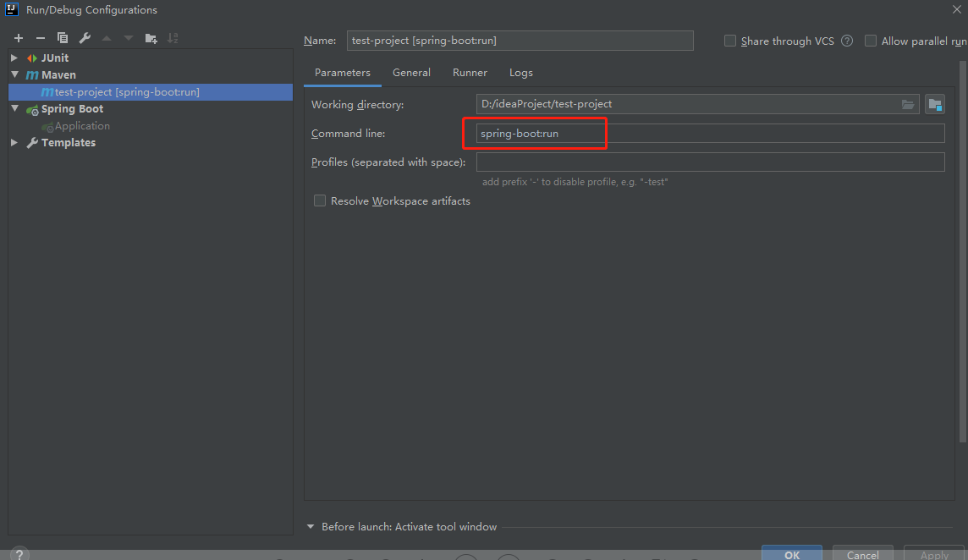The height and width of the screenshot is (560, 968).
Task: Select the JUnit tree label
Action: click(55, 58)
